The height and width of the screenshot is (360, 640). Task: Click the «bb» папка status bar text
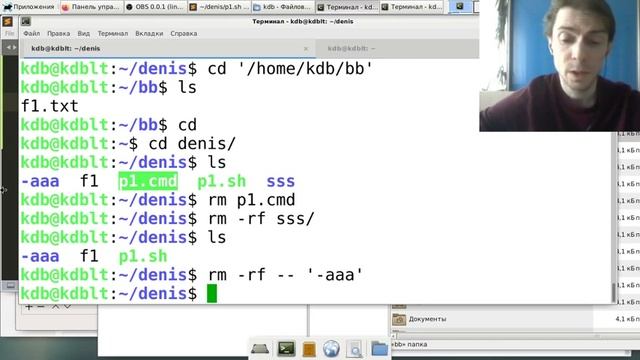[x=409, y=344]
